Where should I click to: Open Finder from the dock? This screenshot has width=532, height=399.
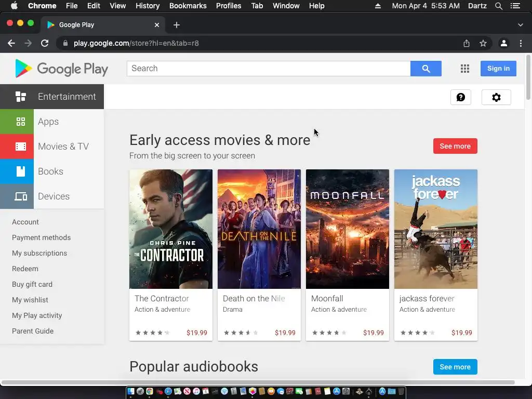coord(131,392)
